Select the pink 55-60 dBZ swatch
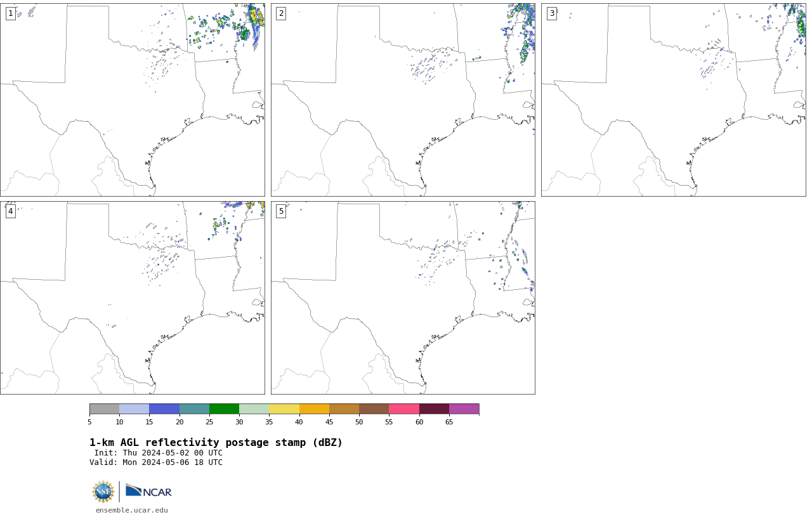This screenshot has height=517, width=812. (404, 409)
